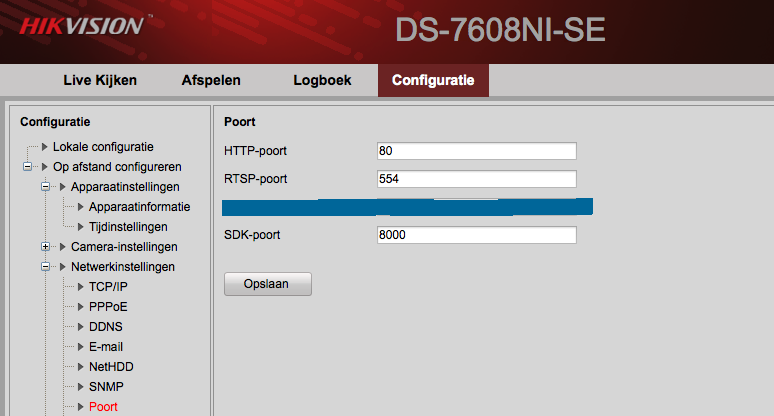
Task: Collapse the Apparaatinstellingen minus box
Action: (45, 187)
